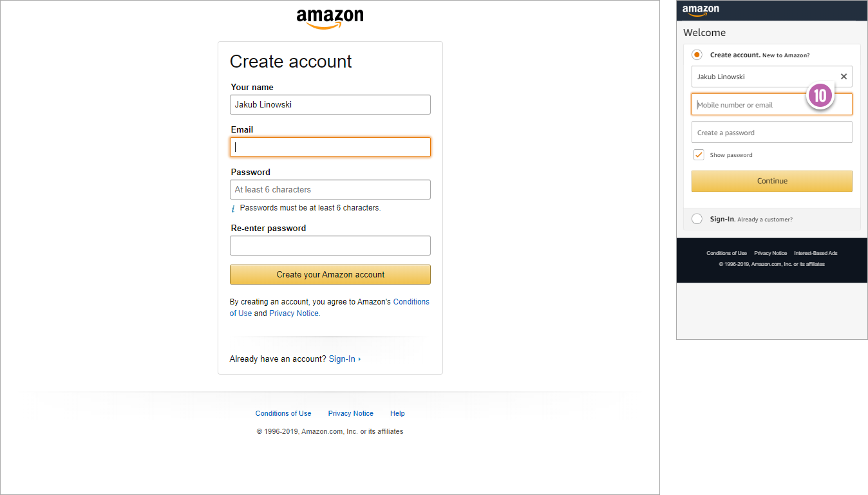The height and width of the screenshot is (495, 868).
Task: Select the Sign-In radio option
Action: [x=697, y=218]
